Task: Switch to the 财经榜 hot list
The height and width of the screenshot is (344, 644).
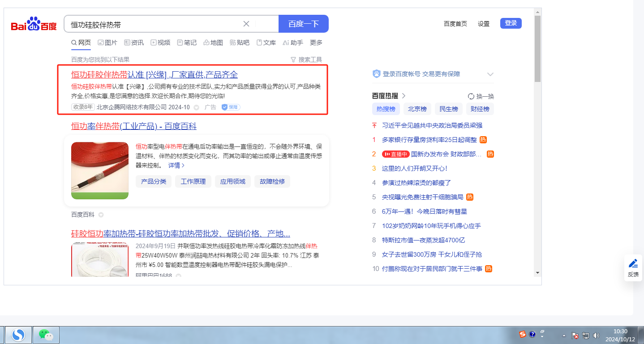Action: tap(480, 109)
